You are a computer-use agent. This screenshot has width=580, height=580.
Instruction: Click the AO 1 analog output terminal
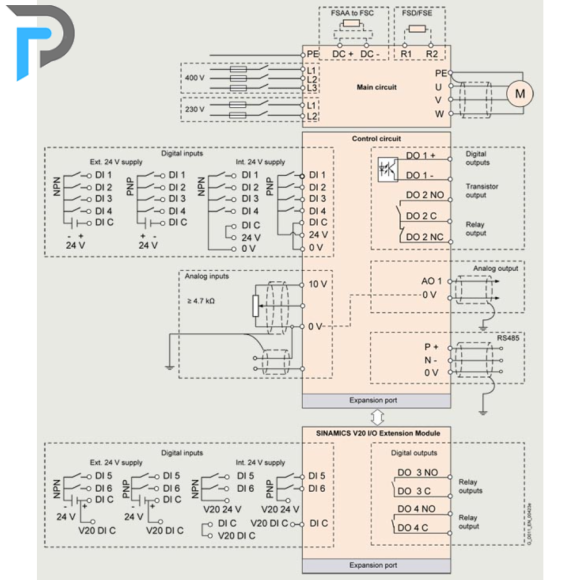431,281
